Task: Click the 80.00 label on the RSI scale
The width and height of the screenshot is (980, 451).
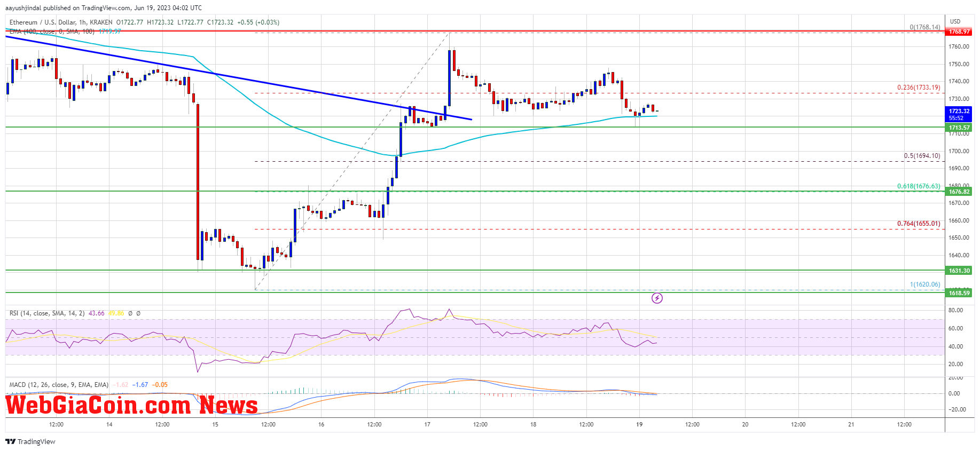Action: click(955, 310)
